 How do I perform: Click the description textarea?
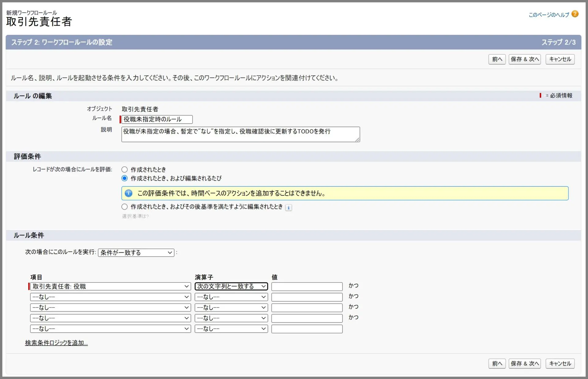240,134
